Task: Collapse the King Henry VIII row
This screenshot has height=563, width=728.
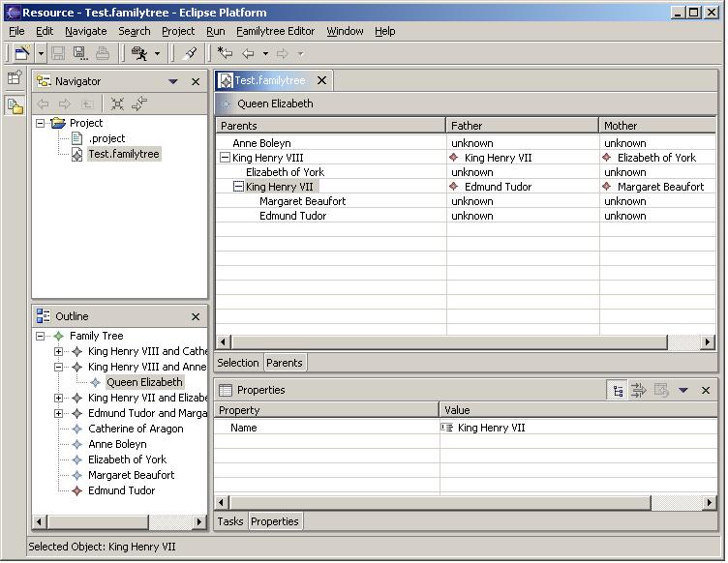Action: [225, 158]
